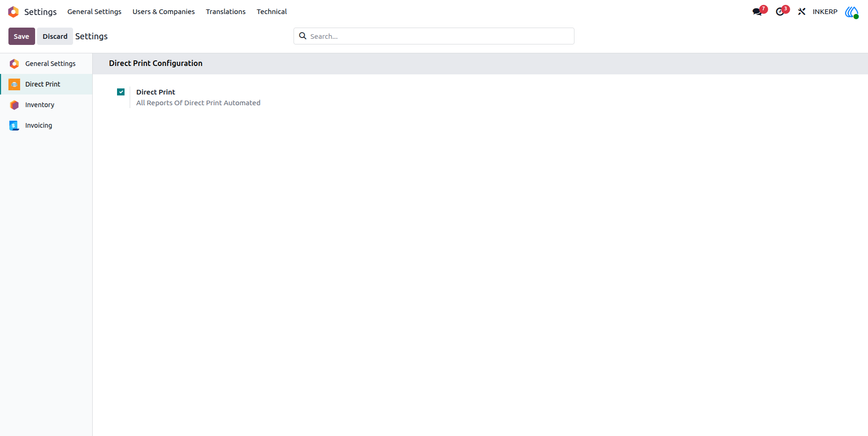The height and width of the screenshot is (436, 868).
Task: Click the Settings app title text
Action: (40, 12)
